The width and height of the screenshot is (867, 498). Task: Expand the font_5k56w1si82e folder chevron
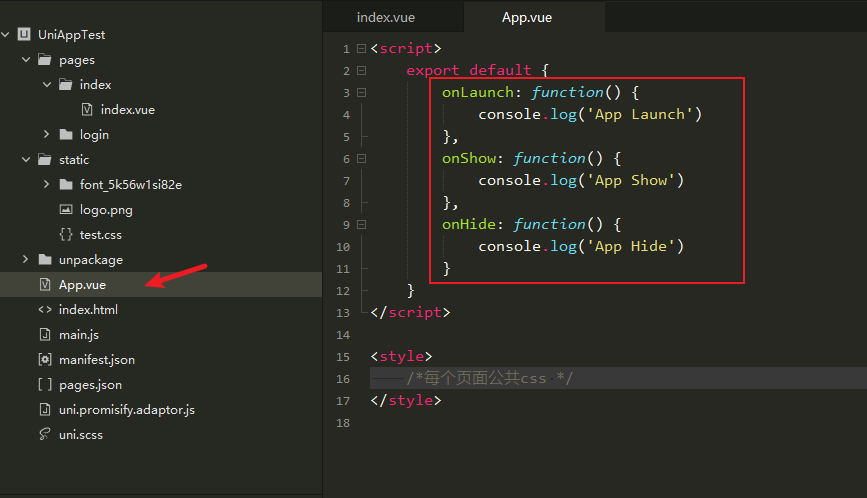pyautogui.click(x=46, y=184)
